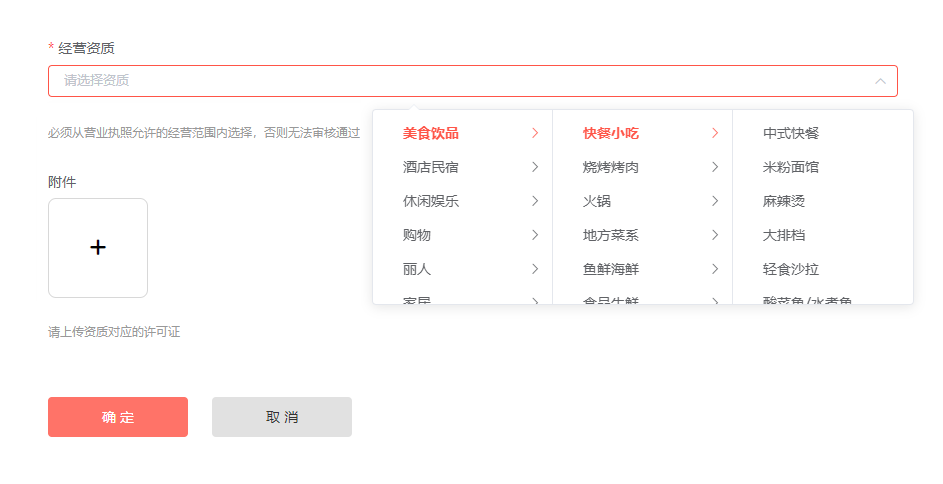The image size is (943, 484).
Task: Choose 休闲娱乐 in the first column
Action: pos(431,201)
